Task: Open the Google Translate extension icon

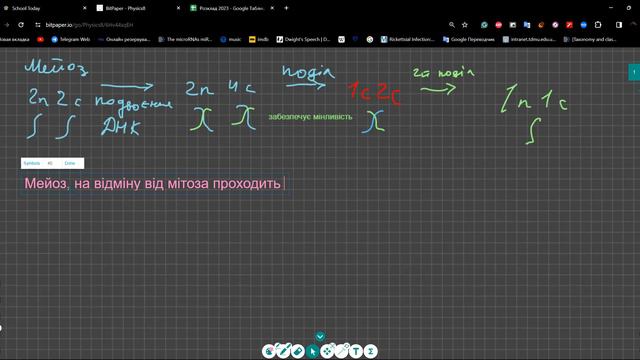Action: (527, 25)
